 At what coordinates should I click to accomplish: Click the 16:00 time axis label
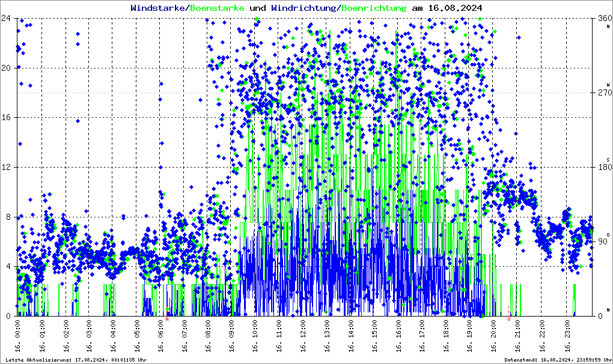398,336
